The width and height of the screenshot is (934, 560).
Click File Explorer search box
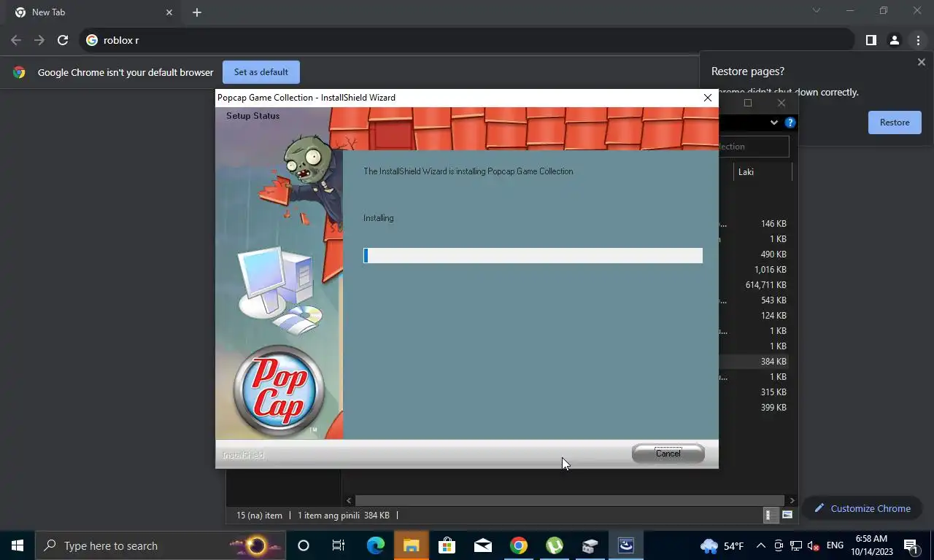coord(754,147)
